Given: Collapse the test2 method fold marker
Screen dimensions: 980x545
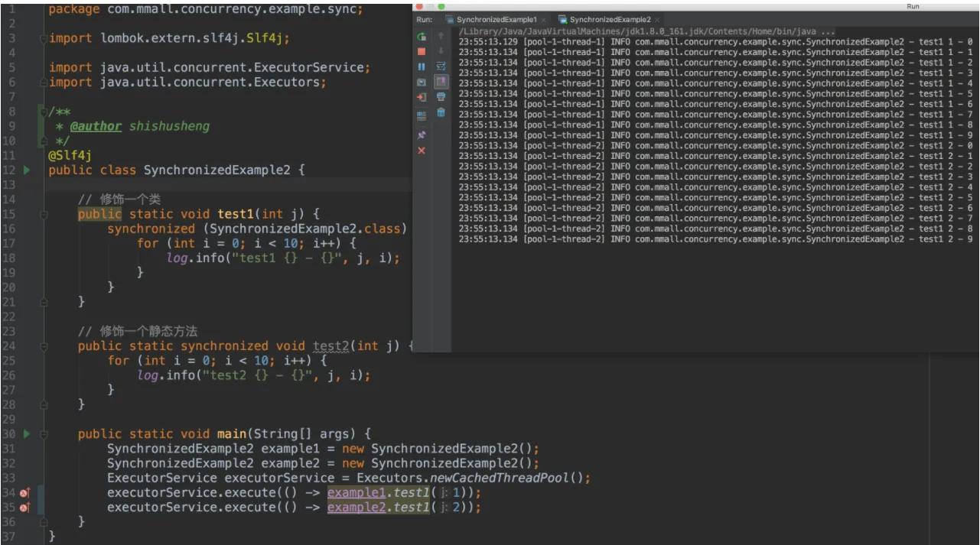Looking at the screenshot, I should tap(43, 346).
